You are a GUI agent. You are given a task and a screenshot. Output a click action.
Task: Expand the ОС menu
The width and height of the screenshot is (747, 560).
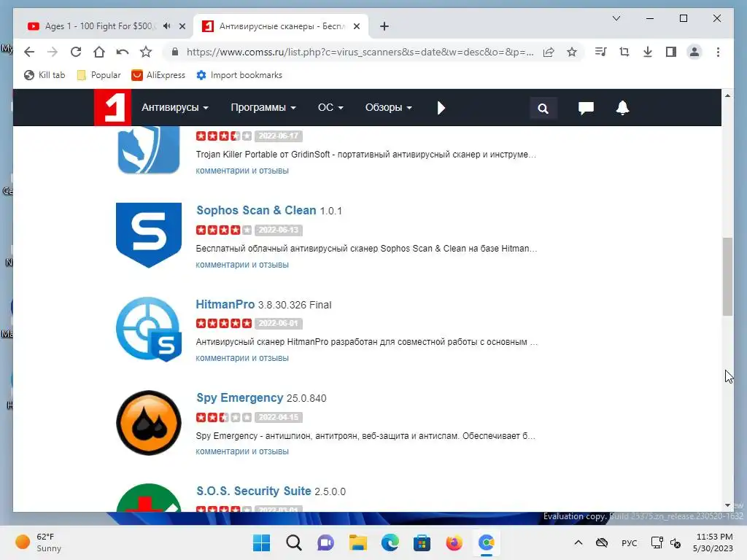pos(330,108)
